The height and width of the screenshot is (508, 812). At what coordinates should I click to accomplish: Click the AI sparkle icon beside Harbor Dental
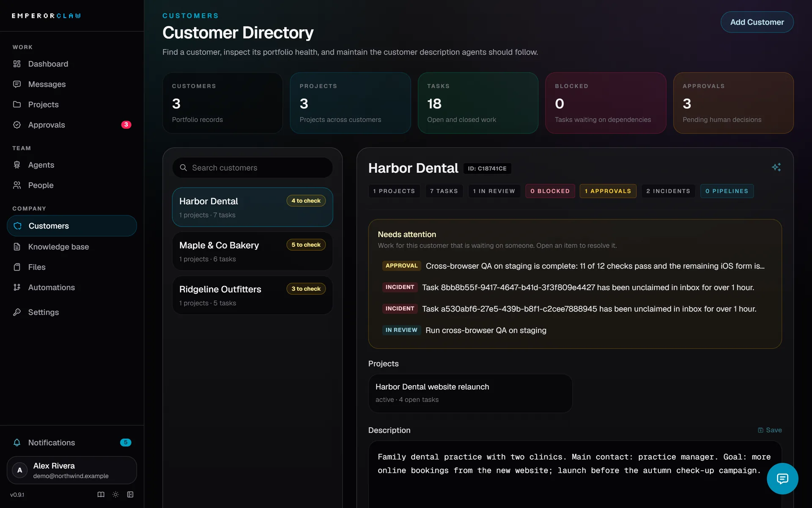click(x=776, y=167)
